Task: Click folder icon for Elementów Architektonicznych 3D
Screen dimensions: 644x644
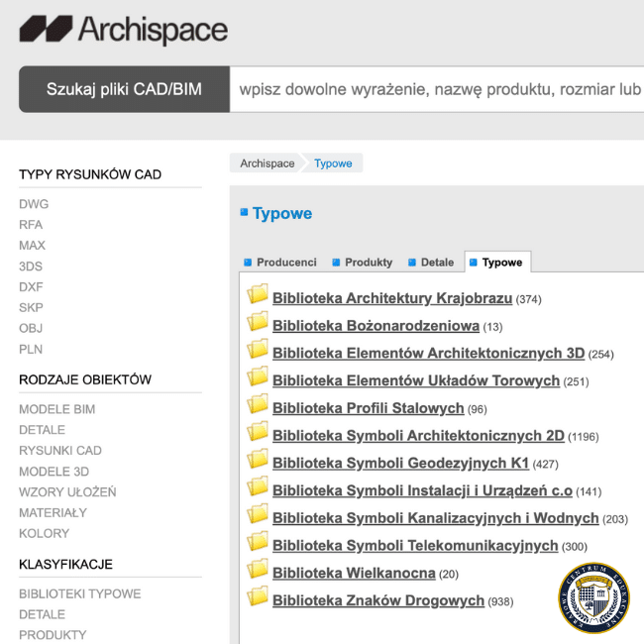Action: click(x=258, y=349)
